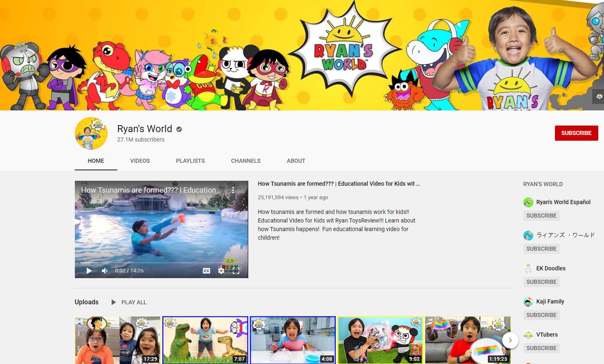Play the featured tsunami video
The width and height of the screenshot is (604, 364).
point(89,271)
